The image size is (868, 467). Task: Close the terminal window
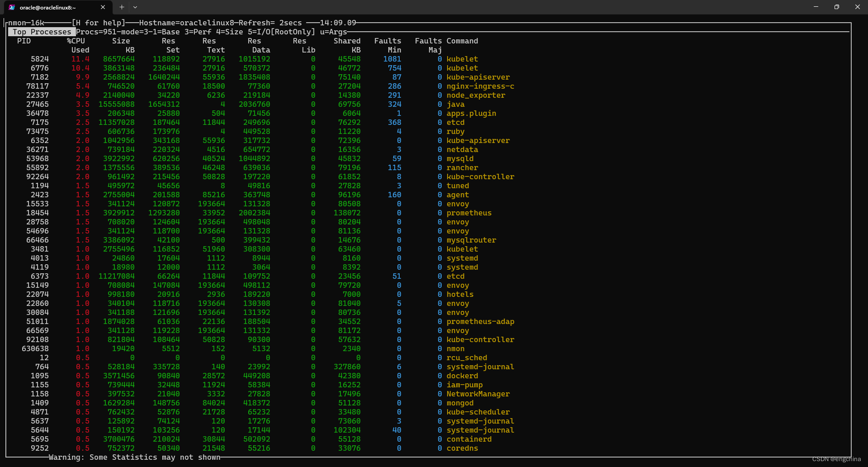coord(858,7)
